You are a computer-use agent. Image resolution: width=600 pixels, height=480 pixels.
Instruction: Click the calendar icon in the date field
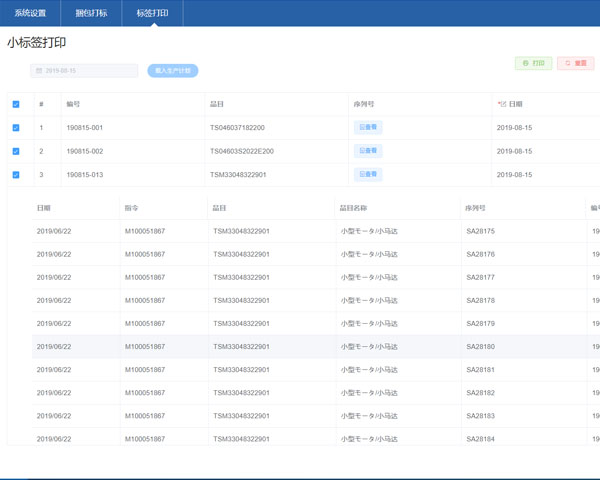point(38,71)
